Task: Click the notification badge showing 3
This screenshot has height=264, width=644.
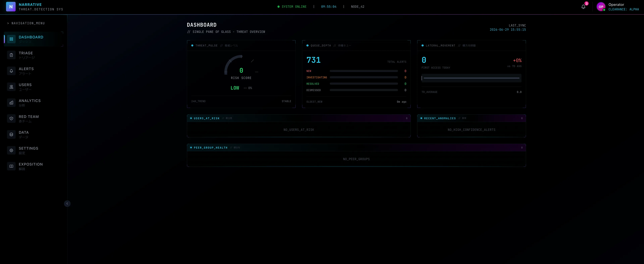Action: click(586, 4)
